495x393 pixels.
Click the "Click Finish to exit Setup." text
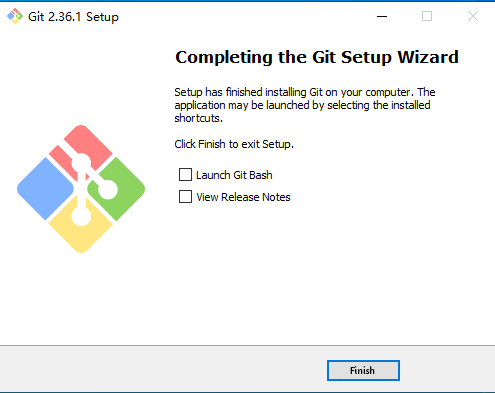pyautogui.click(x=234, y=144)
